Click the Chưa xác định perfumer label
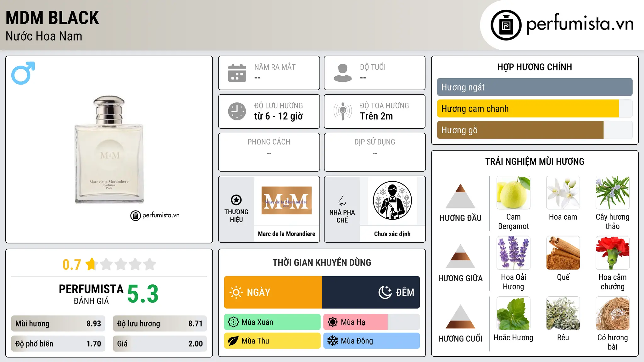Image resolution: width=644 pixels, height=362 pixels. [392, 234]
